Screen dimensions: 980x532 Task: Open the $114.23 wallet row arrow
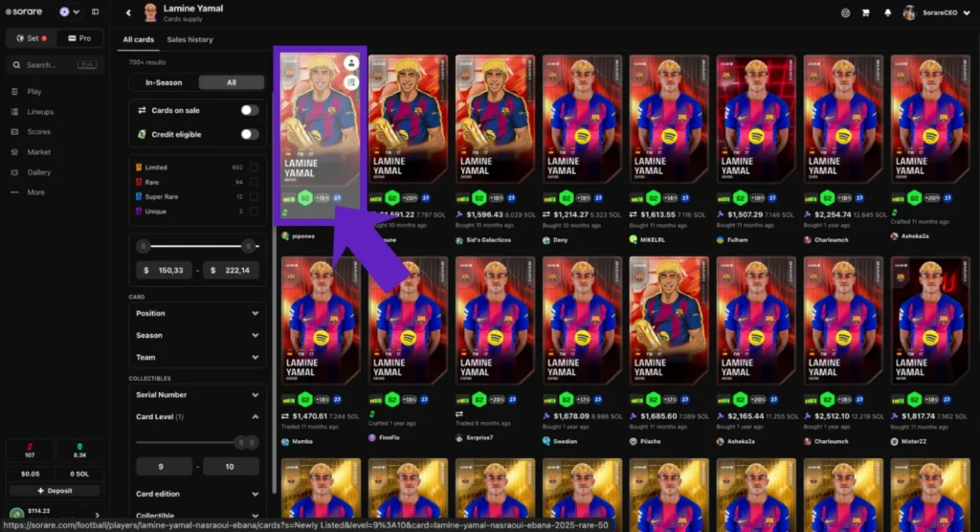click(x=97, y=515)
